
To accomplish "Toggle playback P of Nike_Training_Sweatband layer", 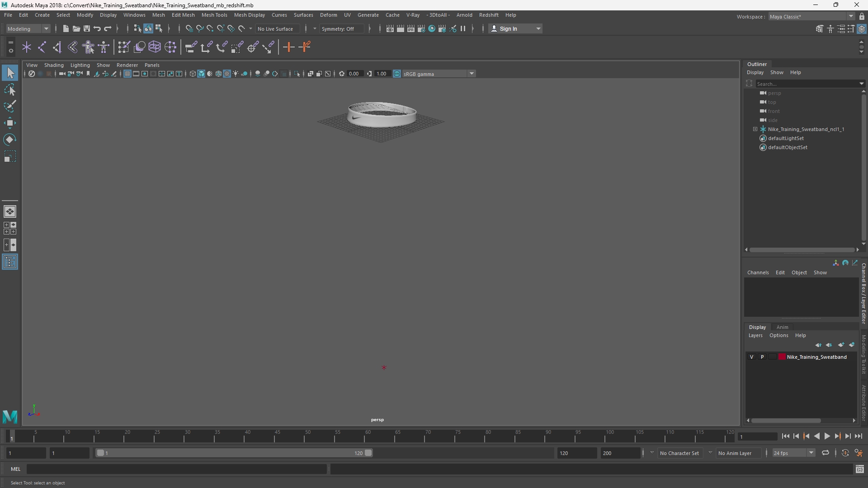I will [762, 357].
